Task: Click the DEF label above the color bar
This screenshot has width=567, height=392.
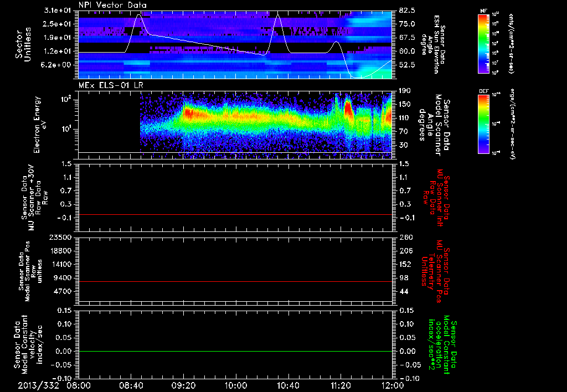Action: (483, 91)
